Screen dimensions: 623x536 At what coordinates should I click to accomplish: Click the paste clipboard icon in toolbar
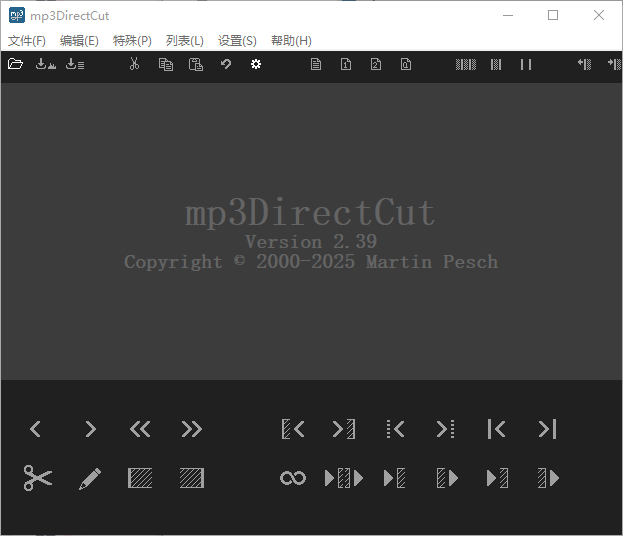coord(196,65)
